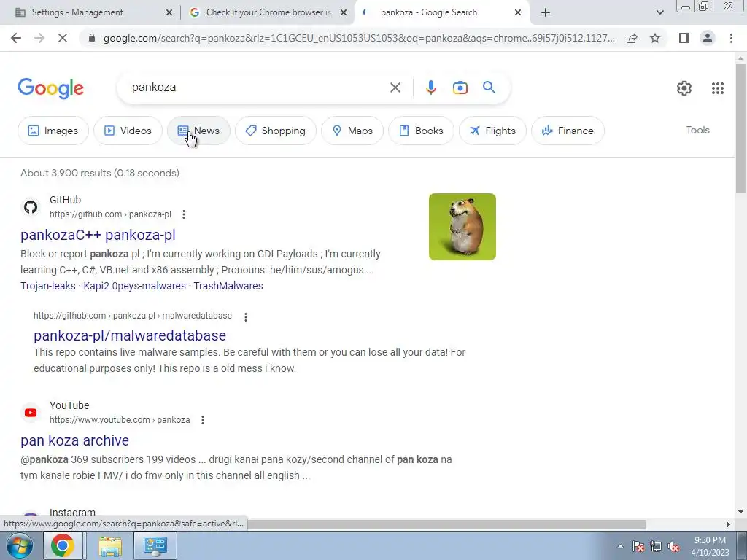Open TrashMalwares sitelink
The height and width of the screenshot is (560, 747).
point(228,286)
